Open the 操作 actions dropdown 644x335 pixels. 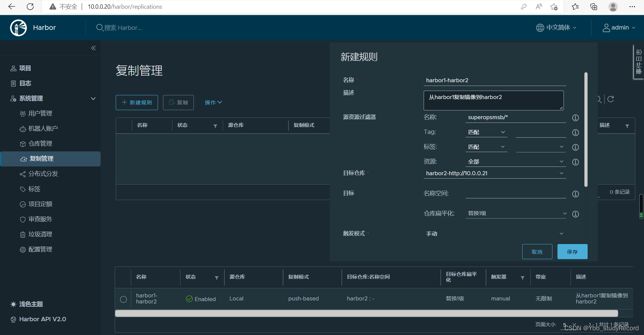(x=213, y=102)
